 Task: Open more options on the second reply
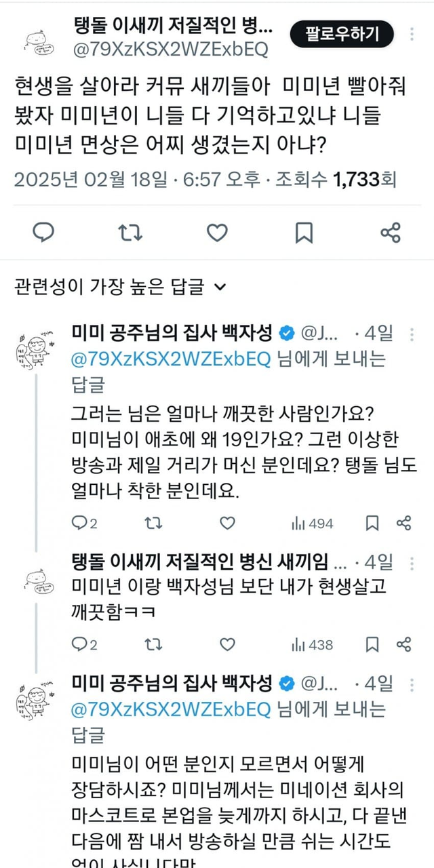(x=410, y=563)
